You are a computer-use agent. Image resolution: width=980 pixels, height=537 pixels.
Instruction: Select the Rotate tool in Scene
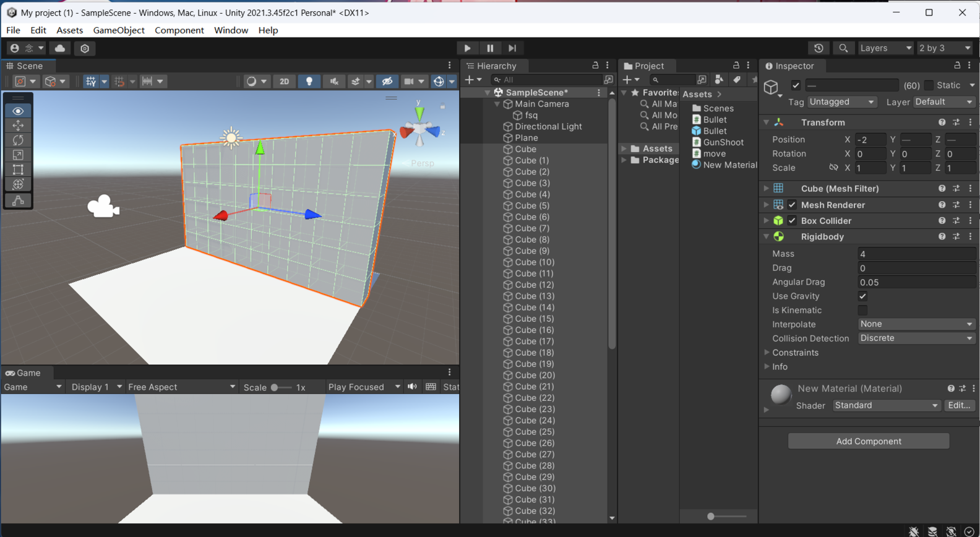18,140
